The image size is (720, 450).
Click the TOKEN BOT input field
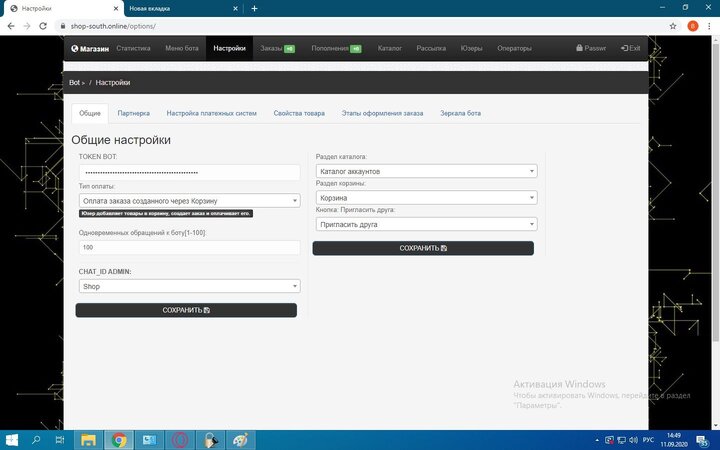coord(188,173)
